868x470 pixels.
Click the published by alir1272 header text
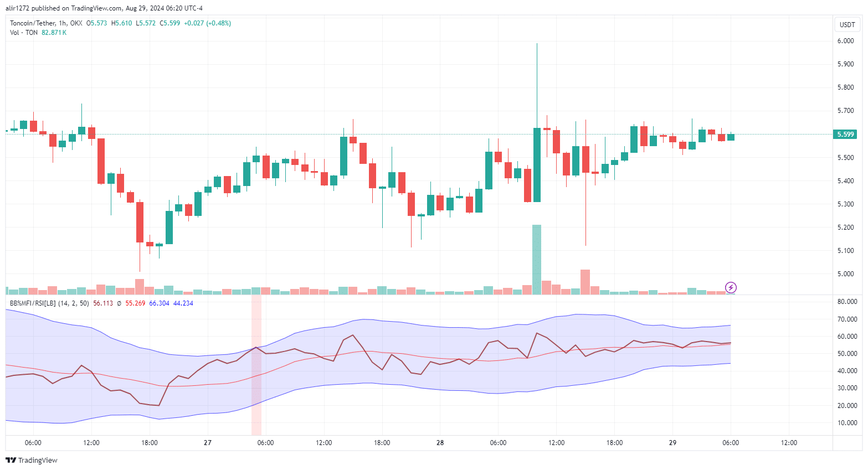pos(104,8)
